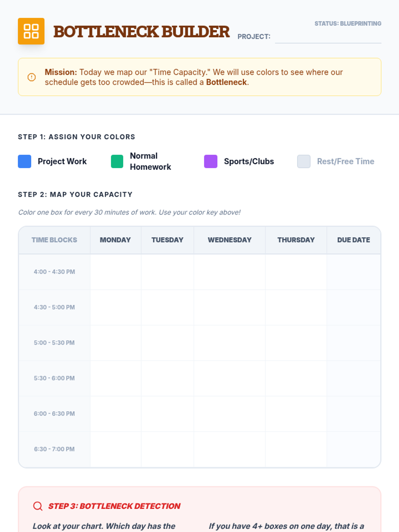The width and height of the screenshot is (399, 532).
Task: Select the gray Rest/Free Time swatch
Action: (304, 161)
